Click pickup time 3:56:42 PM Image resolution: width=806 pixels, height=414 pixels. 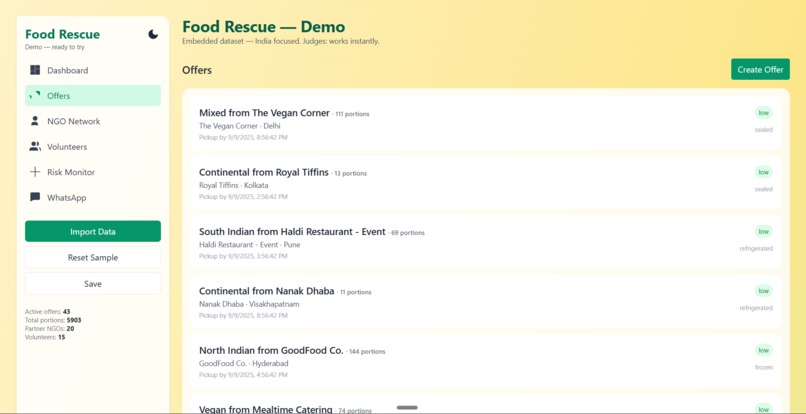coord(243,256)
